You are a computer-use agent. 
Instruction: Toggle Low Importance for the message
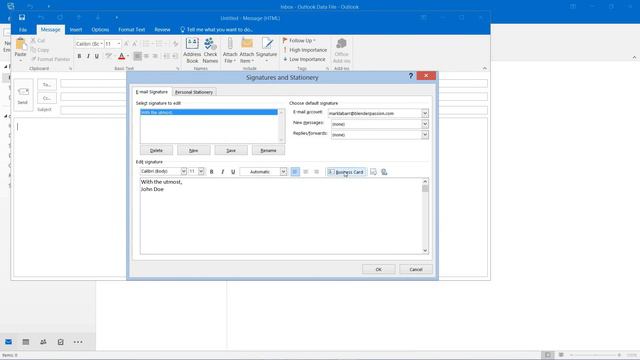(x=304, y=59)
